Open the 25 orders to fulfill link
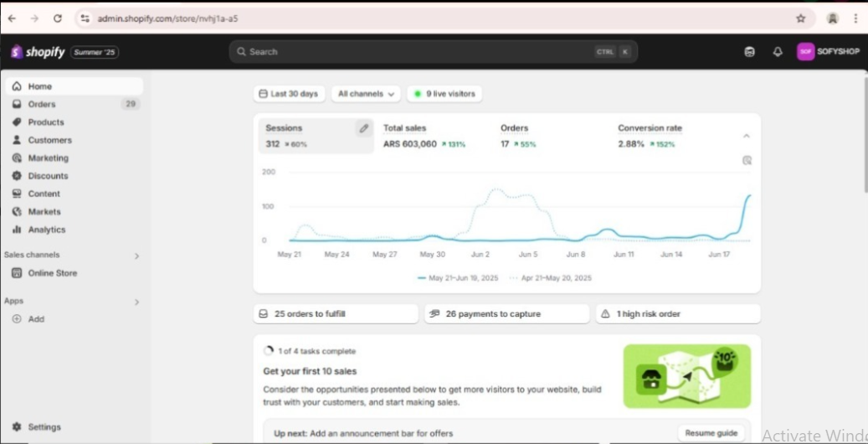 click(335, 314)
